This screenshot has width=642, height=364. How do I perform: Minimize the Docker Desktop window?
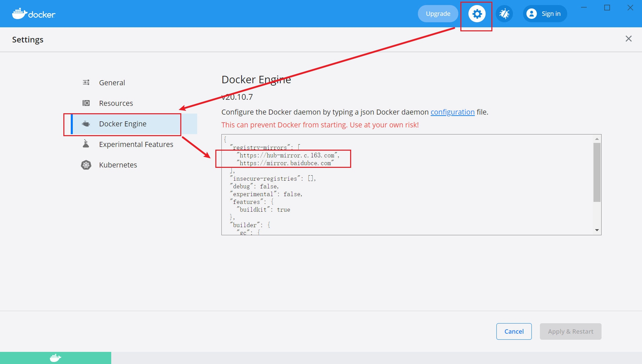pos(584,7)
